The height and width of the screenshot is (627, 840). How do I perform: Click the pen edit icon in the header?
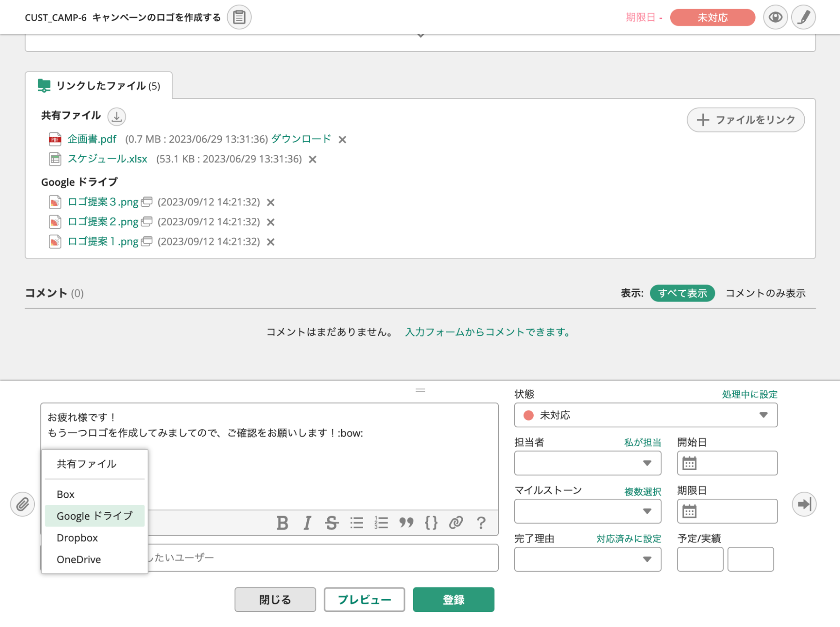(803, 17)
